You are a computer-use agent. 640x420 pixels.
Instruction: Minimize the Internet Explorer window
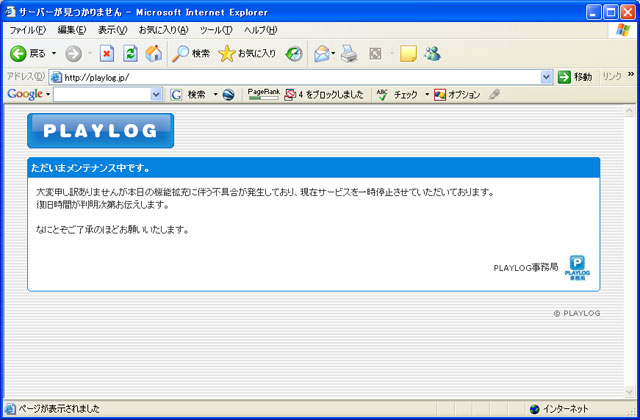point(593,12)
